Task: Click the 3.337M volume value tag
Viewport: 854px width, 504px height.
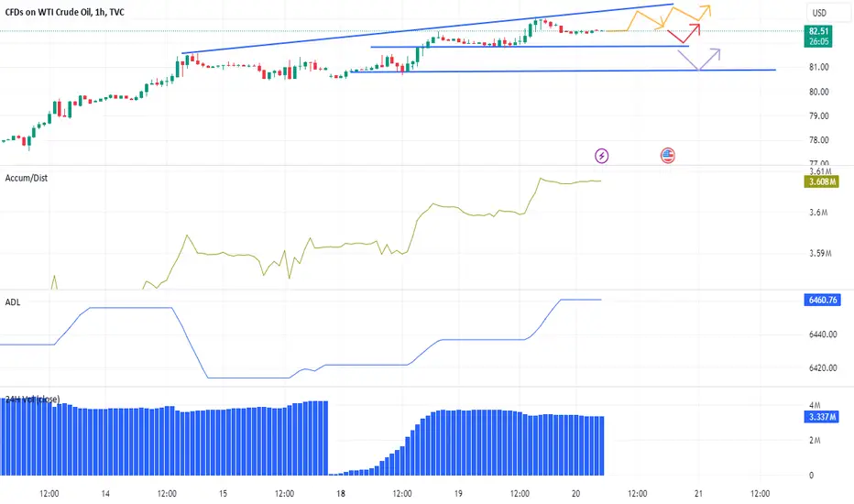Action: coord(822,417)
